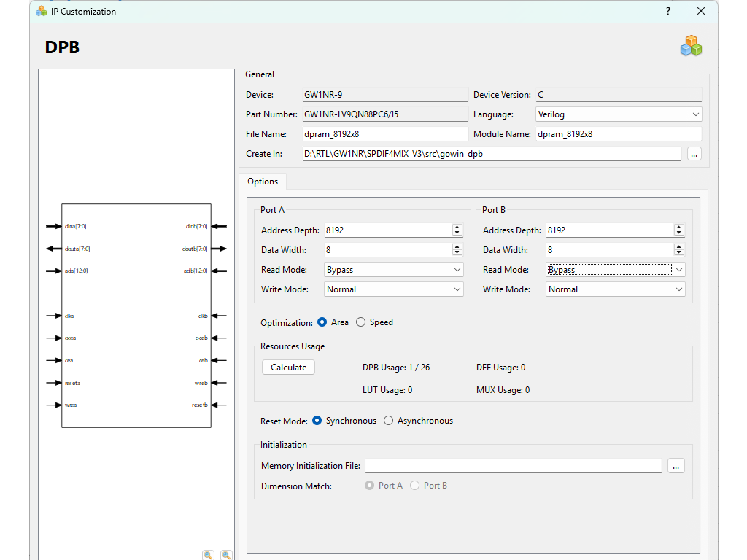
Task: Adjust the Port A Address Depth spinner
Action: [457, 230]
